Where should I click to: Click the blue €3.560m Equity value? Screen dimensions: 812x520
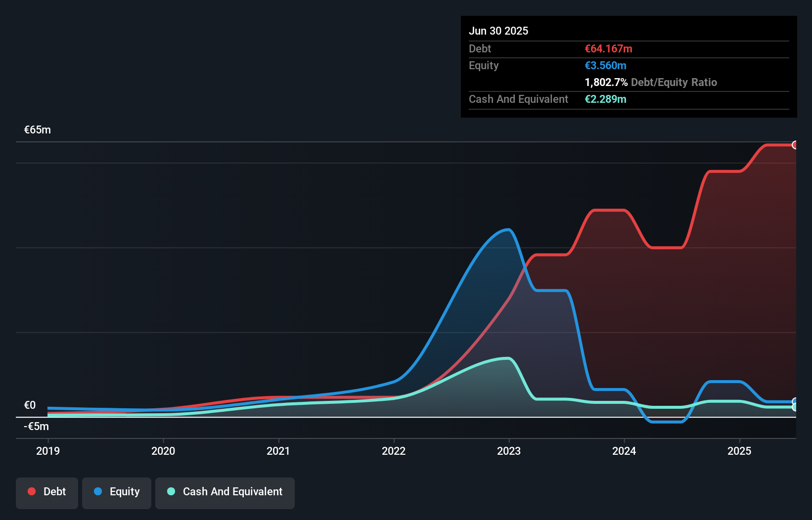pyautogui.click(x=606, y=65)
